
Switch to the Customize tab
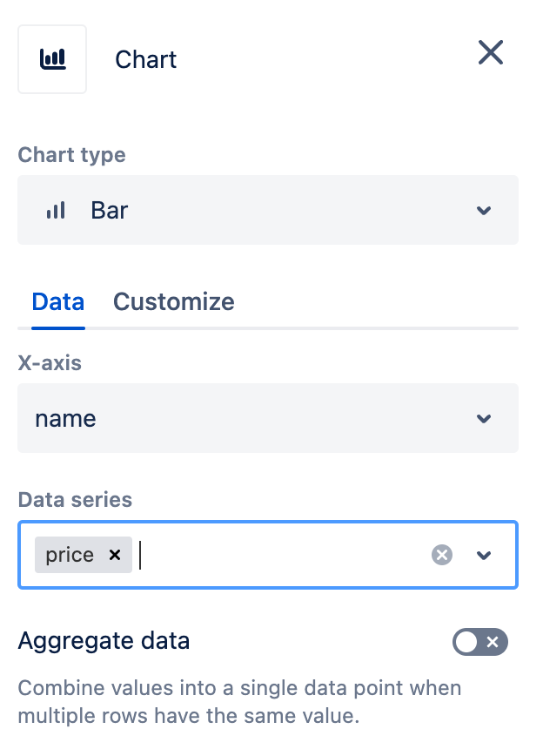[x=173, y=301]
